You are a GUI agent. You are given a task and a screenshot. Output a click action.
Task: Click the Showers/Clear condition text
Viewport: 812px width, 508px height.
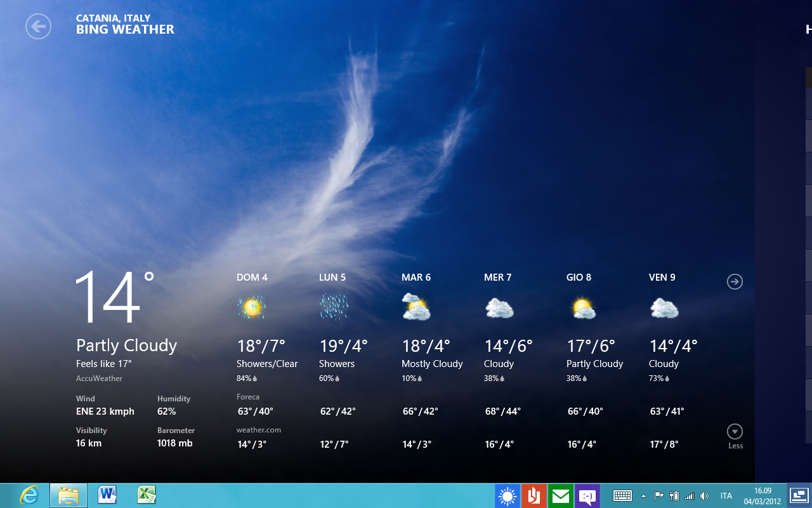267,364
